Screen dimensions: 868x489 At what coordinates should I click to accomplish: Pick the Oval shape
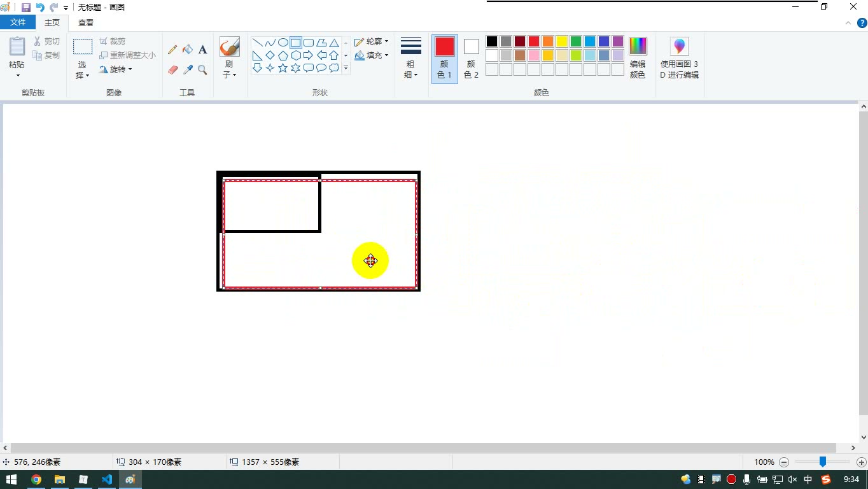coord(283,43)
